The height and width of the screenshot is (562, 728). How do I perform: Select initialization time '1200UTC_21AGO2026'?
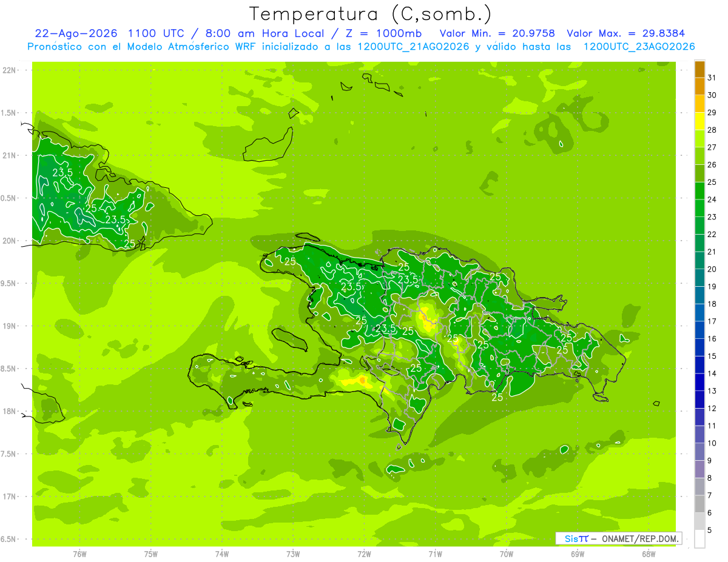[x=414, y=47]
